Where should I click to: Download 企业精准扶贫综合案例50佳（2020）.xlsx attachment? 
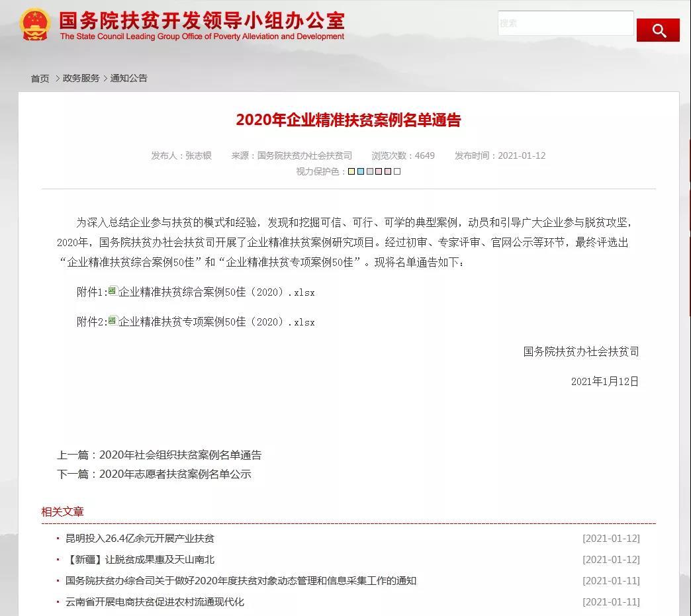tap(216, 292)
